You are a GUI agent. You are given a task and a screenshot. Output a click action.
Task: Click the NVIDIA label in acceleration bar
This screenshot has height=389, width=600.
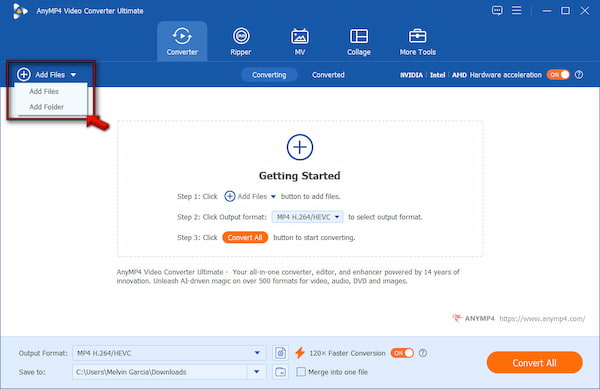(411, 75)
